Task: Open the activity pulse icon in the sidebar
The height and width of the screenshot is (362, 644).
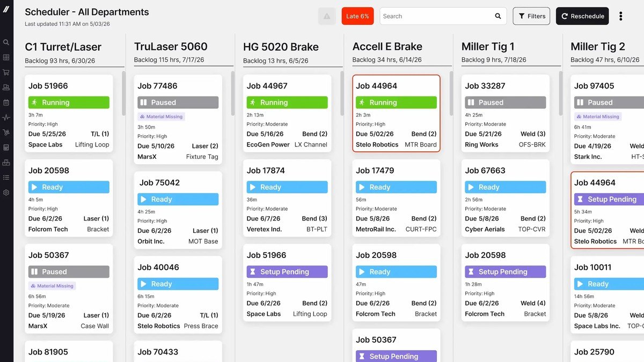Action: (x=6, y=117)
